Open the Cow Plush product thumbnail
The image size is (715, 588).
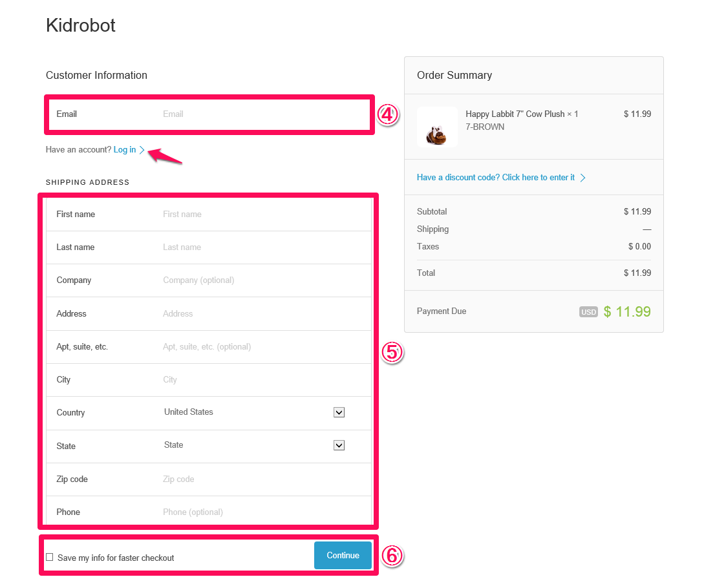point(437,127)
